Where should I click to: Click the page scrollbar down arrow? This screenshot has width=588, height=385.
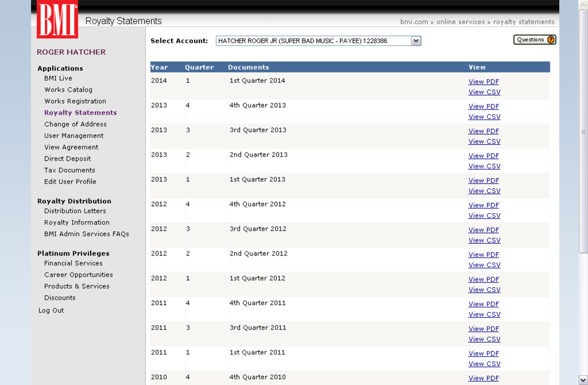click(x=583, y=379)
